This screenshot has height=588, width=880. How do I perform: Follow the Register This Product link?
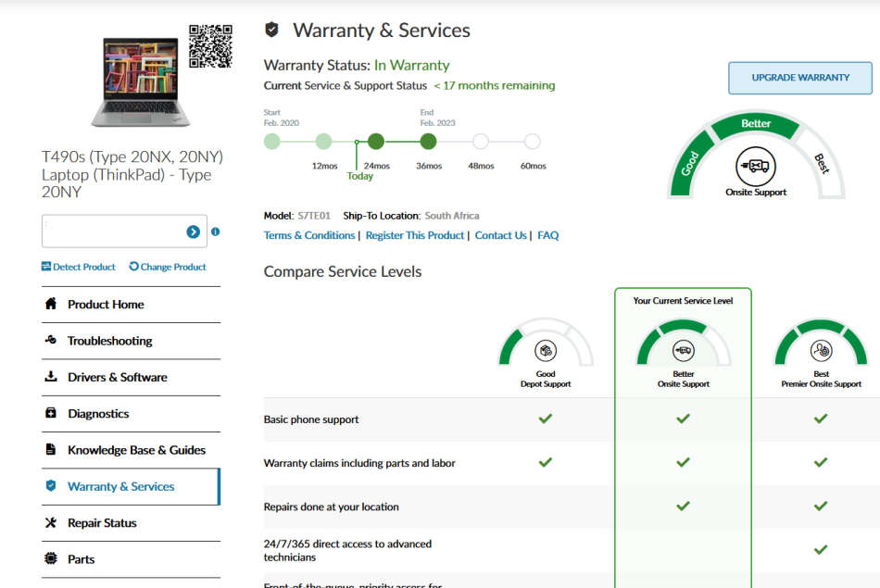415,235
